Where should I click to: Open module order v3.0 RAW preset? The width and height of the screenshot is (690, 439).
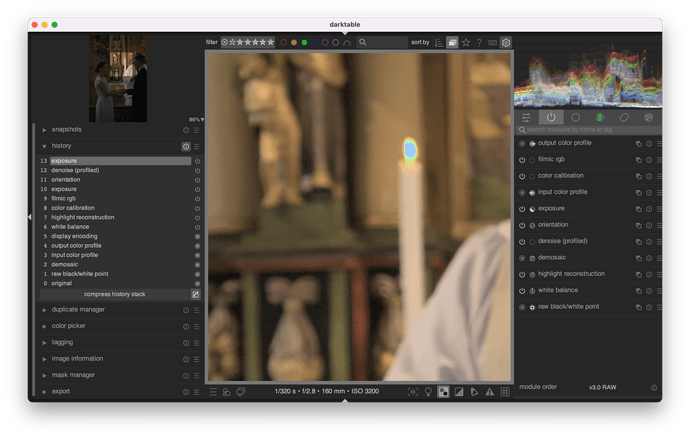602,388
